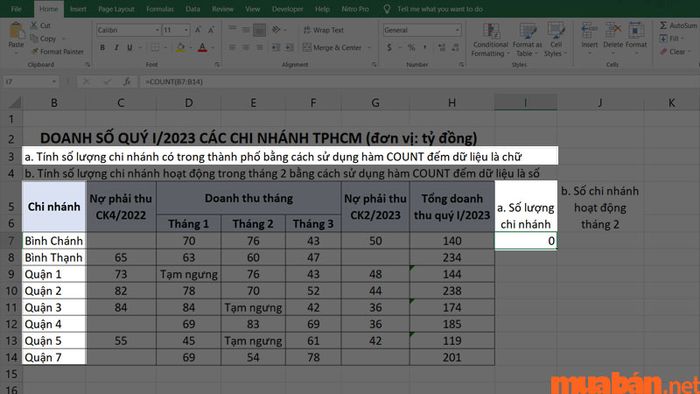Open the File menu tab

[x=16, y=9]
